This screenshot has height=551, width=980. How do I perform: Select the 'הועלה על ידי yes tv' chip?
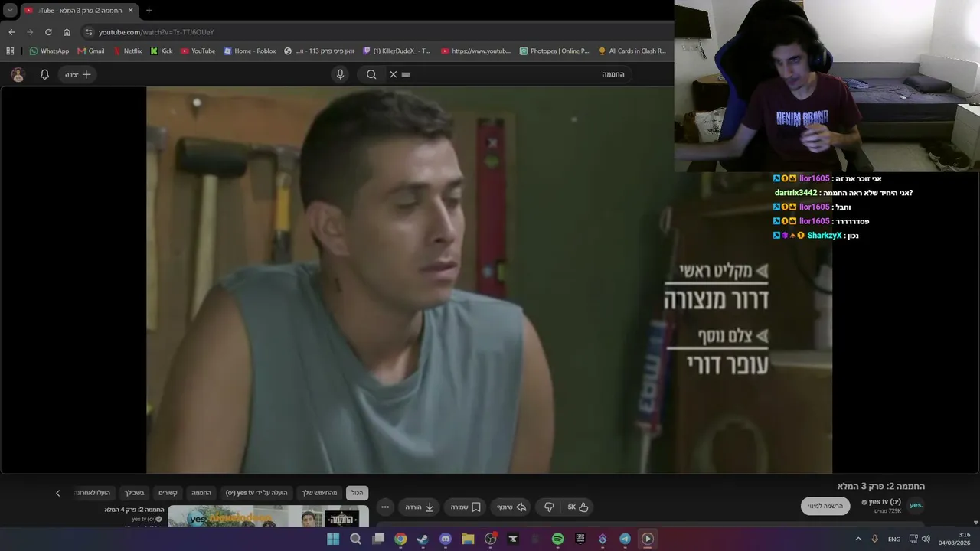256,493
